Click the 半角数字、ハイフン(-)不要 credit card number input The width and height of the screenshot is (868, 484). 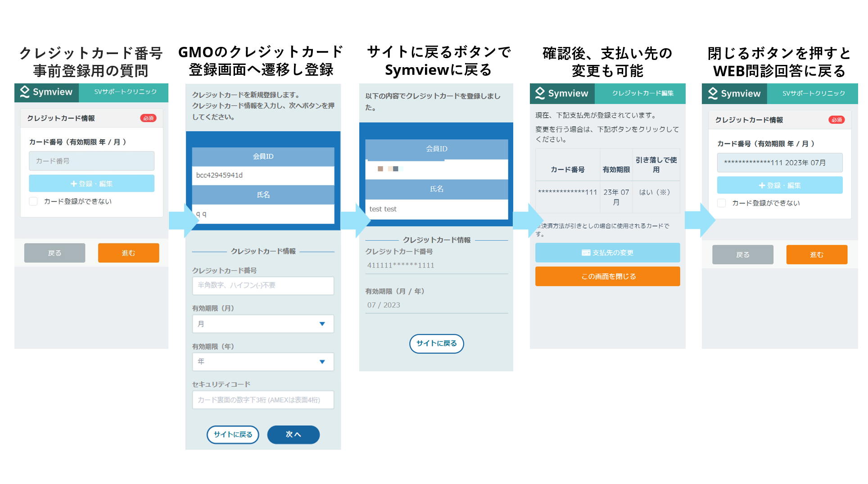coord(263,286)
